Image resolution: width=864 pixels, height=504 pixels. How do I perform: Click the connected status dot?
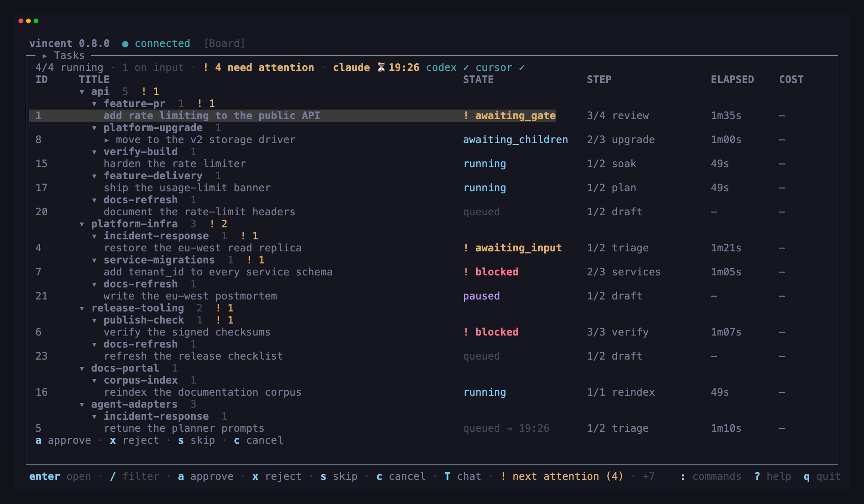(x=125, y=44)
